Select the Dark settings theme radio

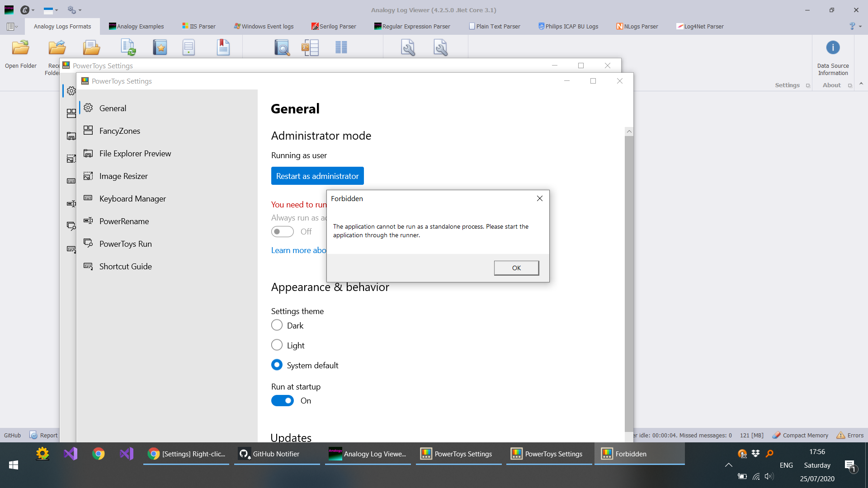(x=277, y=325)
